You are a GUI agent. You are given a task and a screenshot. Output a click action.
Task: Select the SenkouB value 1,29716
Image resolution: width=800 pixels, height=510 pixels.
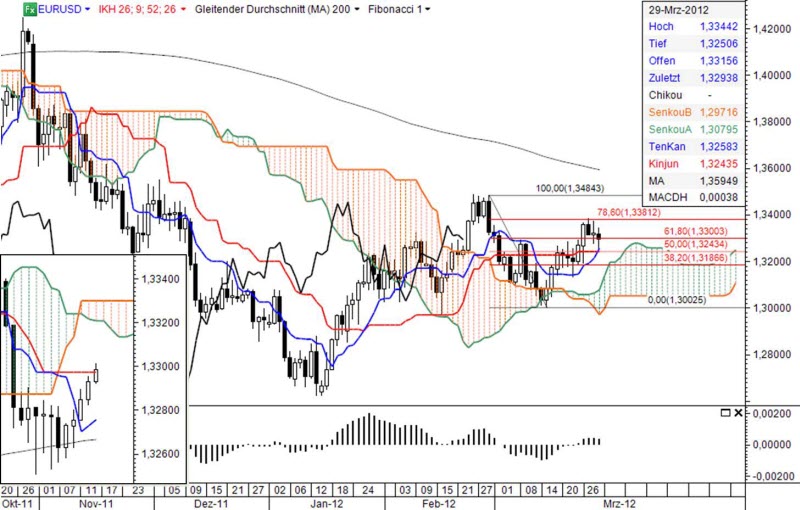tap(719, 112)
